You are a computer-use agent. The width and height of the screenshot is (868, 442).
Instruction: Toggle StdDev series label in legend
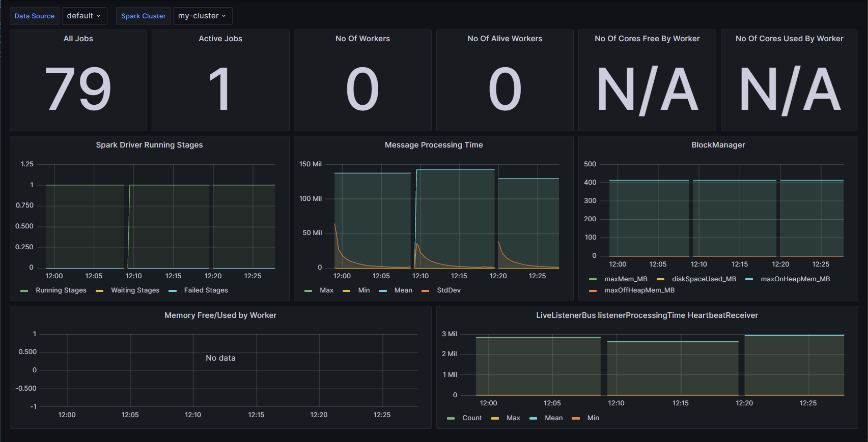tap(449, 290)
